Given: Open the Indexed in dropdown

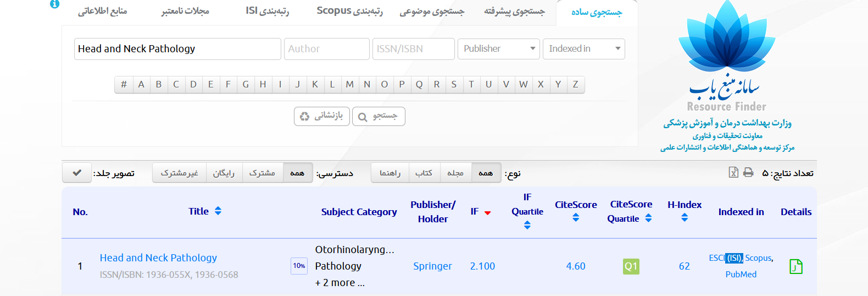Looking at the screenshot, I should [583, 49].
